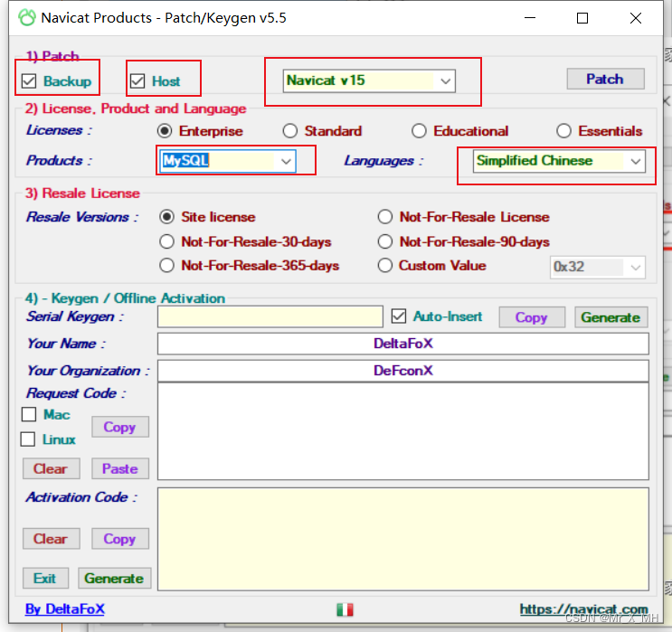This screenshot has width=672, height=632.
Task: Select Not-For-Resale-30-days option
Action: [x=166, y=241]
